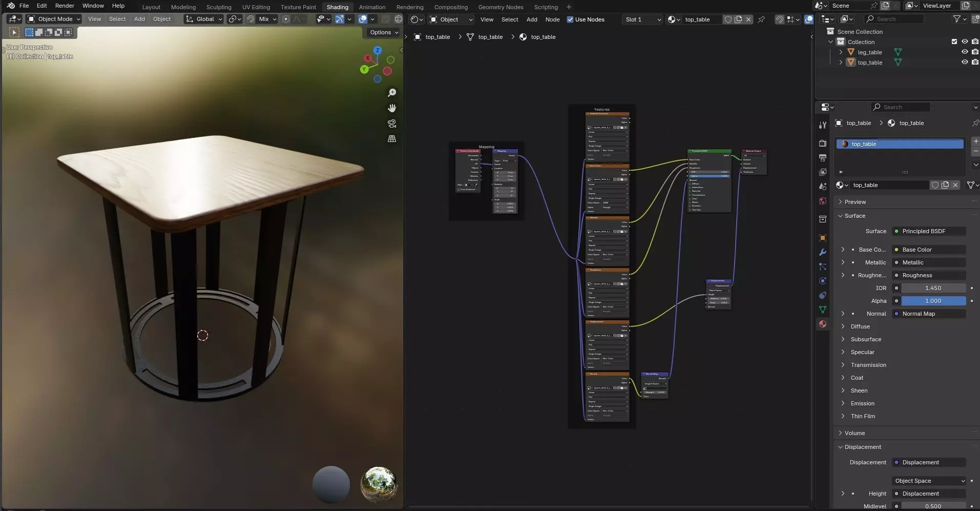The height and width of the screenshot is (511, 980).
Task: Open viewport Options dropdown
Action: pyautogui.click(x=384, y=32)
